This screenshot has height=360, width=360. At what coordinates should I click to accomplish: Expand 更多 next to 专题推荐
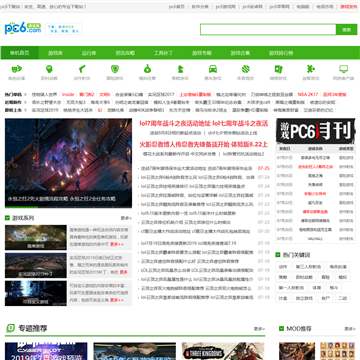[x=259, y=329]
